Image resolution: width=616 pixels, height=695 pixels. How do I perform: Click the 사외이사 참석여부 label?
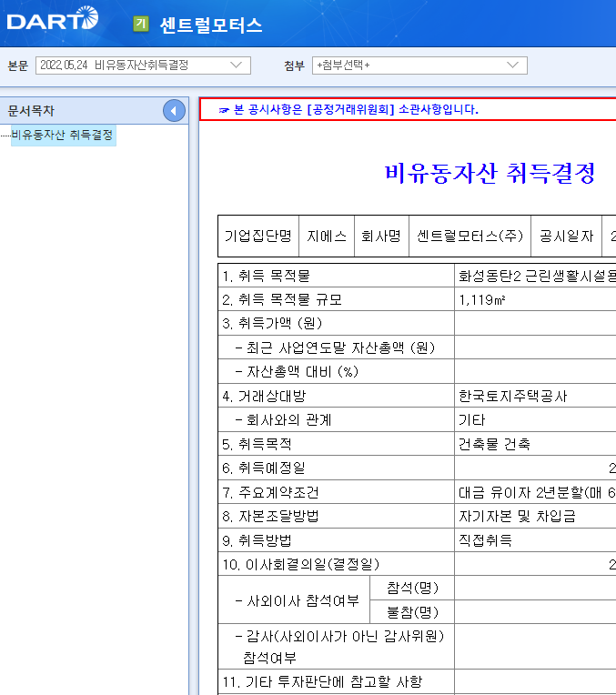(x=298, y=601)
